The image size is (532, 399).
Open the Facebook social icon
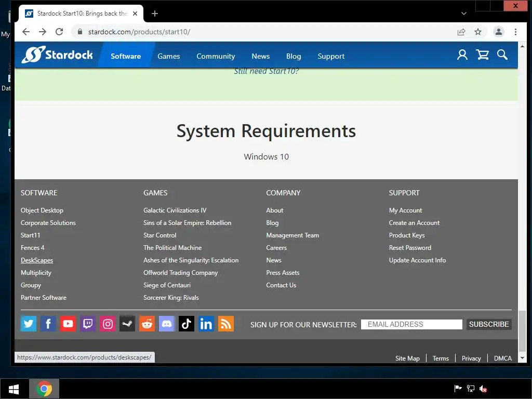48,324
